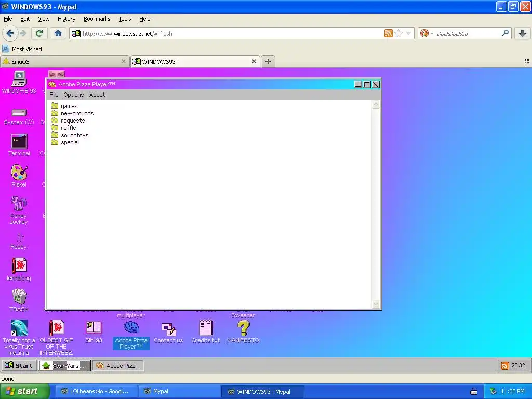532x399 pixels.
Task: Open a new browser tab
Action: click(268, 61)
